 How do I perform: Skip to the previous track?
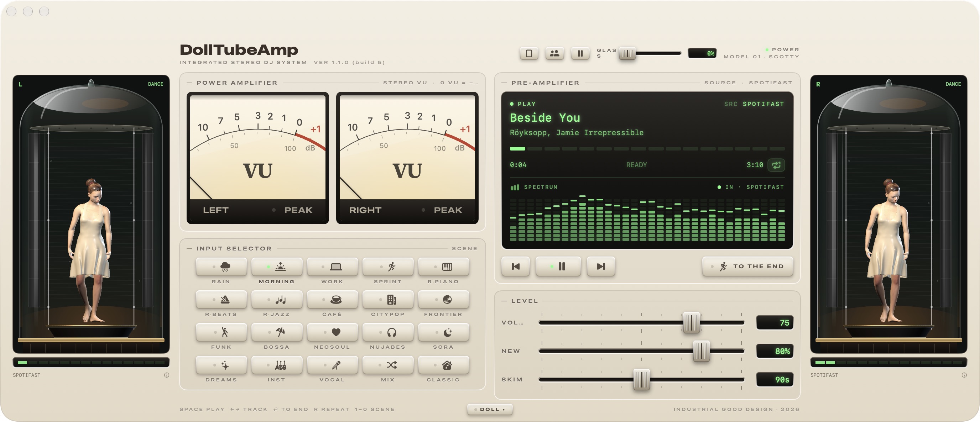pyautogui.click(x=516, y=267)
